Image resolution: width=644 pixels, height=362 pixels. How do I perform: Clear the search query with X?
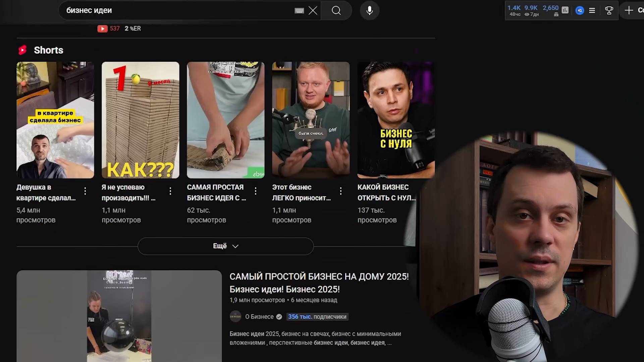point(313,11)
